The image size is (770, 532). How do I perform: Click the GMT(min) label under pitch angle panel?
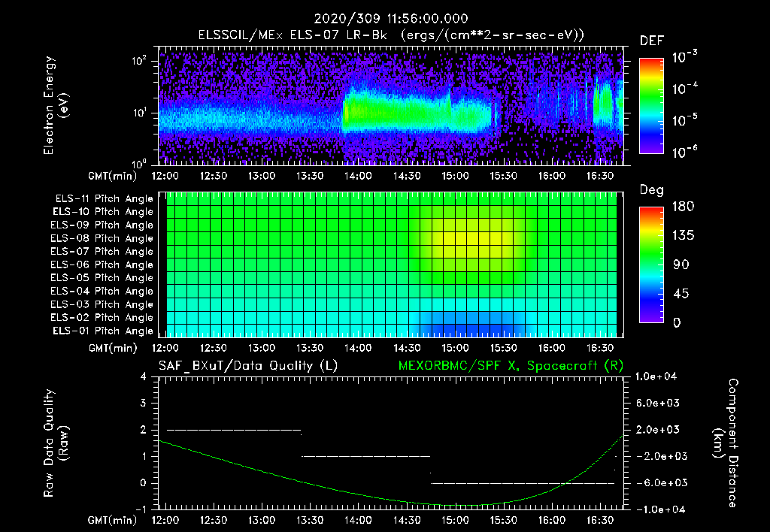(x=113, y=348)
